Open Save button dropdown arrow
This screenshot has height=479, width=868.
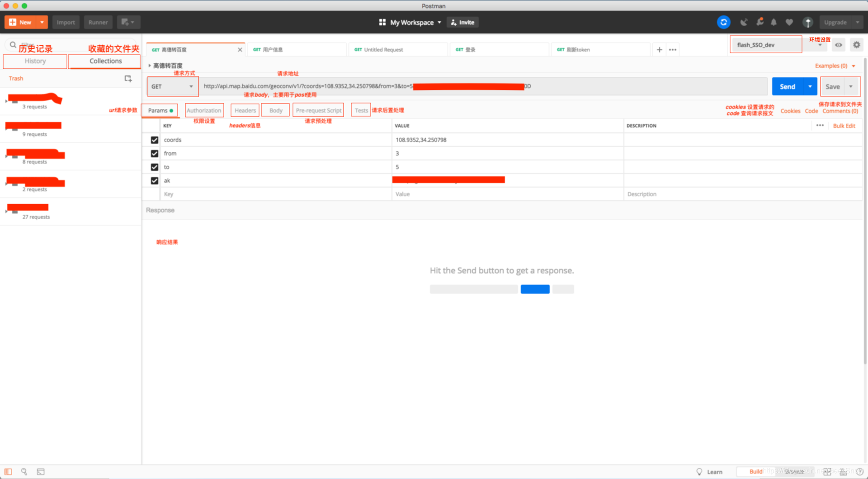click(851, 86)
